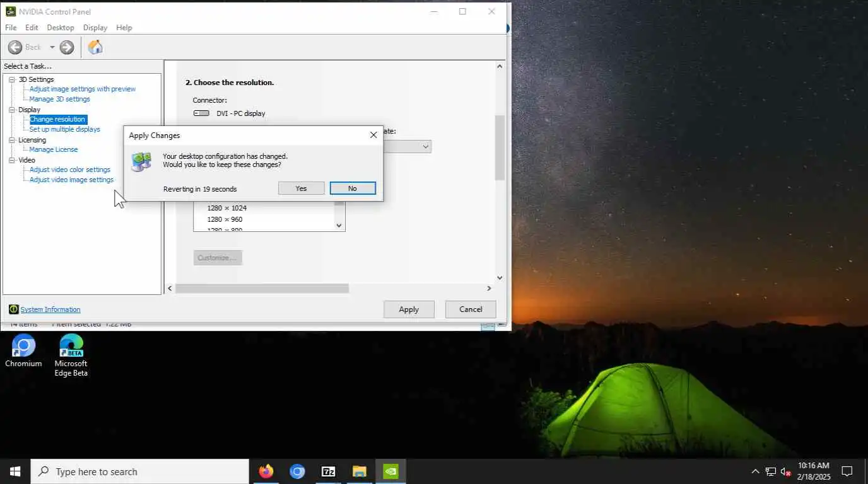Click NVIDIA Control Panel taskbar icon
The height and width of the screenshot is (484, 868).
pyautogui.click(x=390, y=471)
